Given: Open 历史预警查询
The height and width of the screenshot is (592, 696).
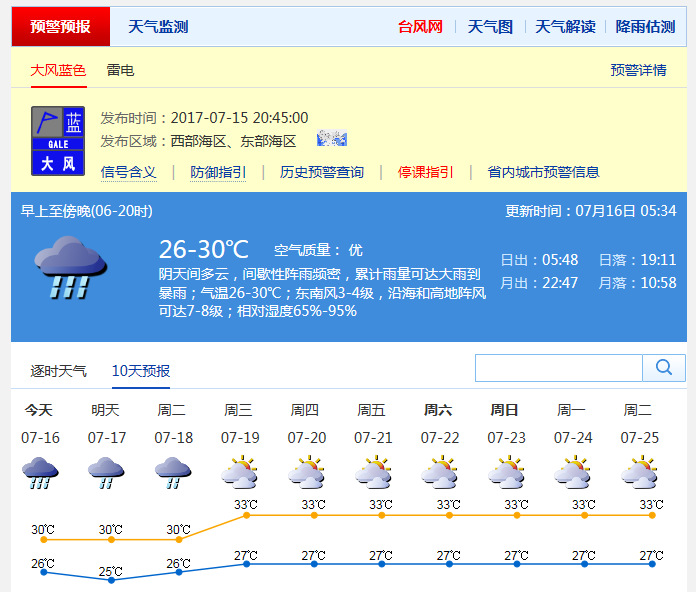Looking at the screenshot, I should click(321, 172).
